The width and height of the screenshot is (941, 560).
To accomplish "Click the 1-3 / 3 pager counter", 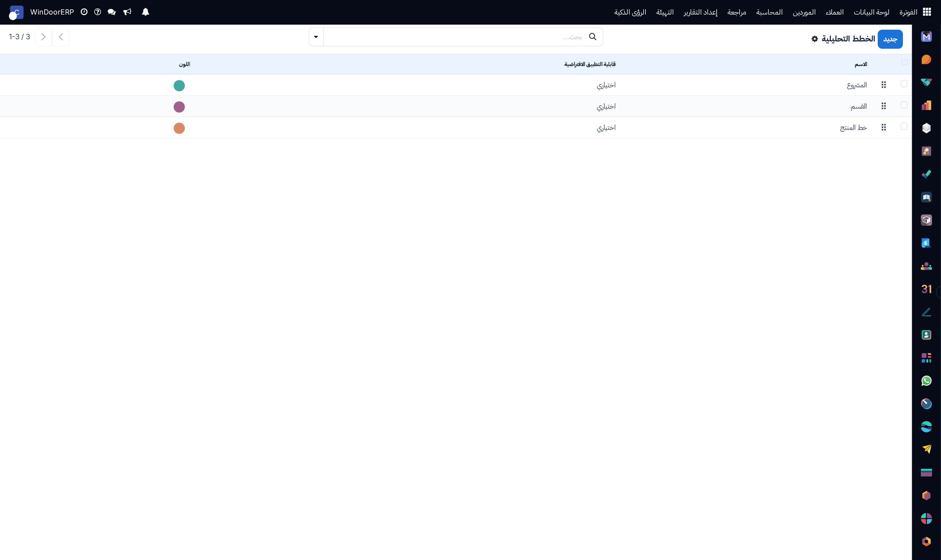I will (x=20, y=37).
